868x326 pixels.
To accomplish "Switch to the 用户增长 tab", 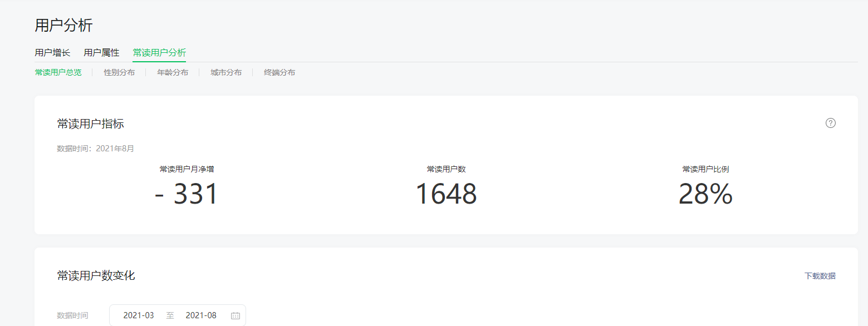I will (52, 53).
